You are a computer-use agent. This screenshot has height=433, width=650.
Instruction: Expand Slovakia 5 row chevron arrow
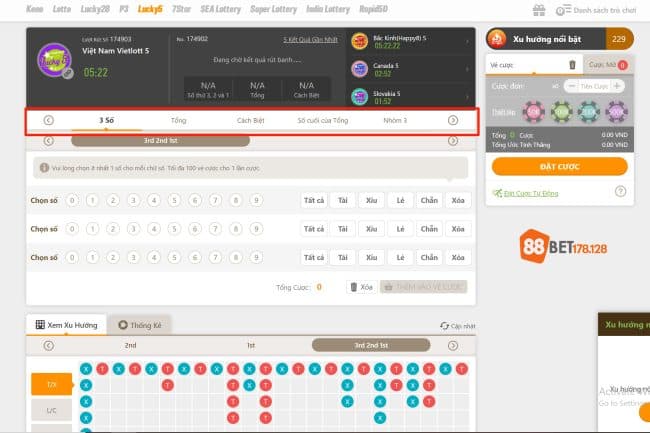[x=467, y=97]
